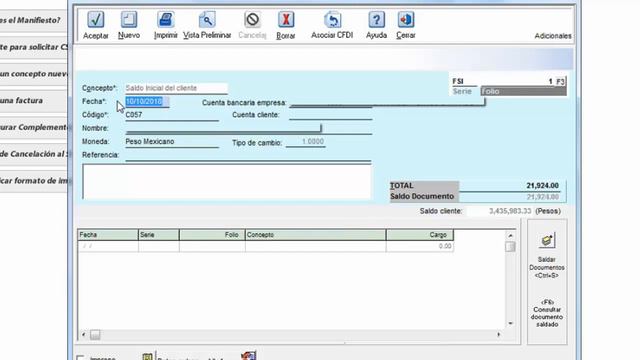Click the grid scroll left arrow
This screenshot has height=360, width=640.
click(x=84, y=335)
